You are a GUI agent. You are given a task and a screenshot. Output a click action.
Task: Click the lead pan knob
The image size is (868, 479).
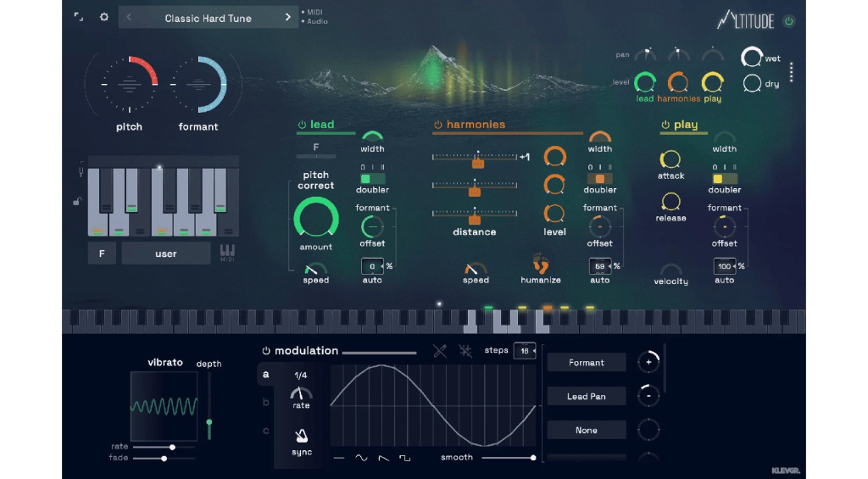coord(645,54)
